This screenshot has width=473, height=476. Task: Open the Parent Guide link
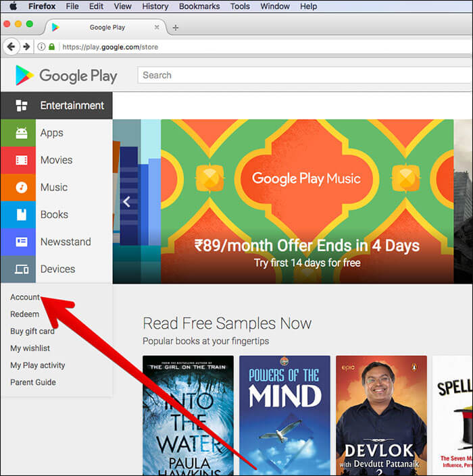pos(33,382)
